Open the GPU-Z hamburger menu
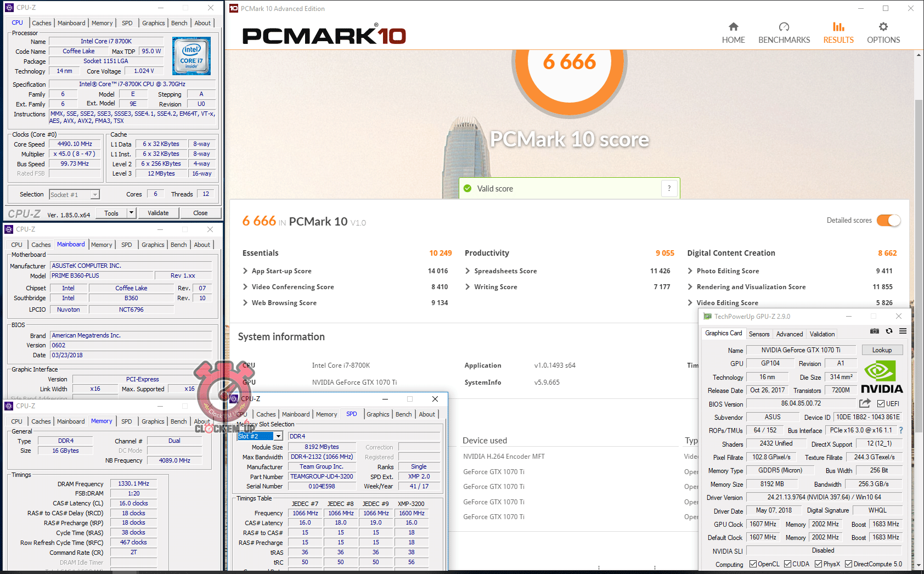Viewport: 924px width, 574px height. tap(903, 331)
